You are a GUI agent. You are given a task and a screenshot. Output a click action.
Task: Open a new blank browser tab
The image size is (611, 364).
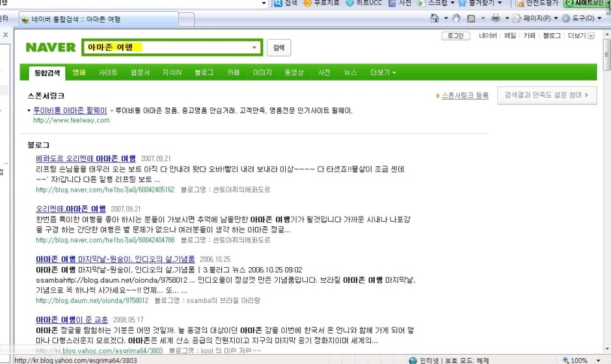pos(187,19)
